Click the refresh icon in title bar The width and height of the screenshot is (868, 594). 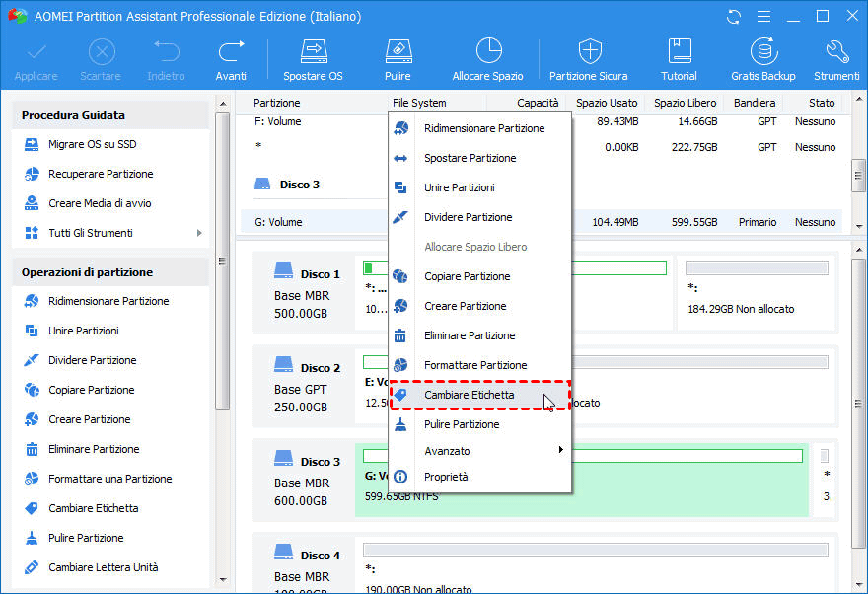click(x=734, y=17)
